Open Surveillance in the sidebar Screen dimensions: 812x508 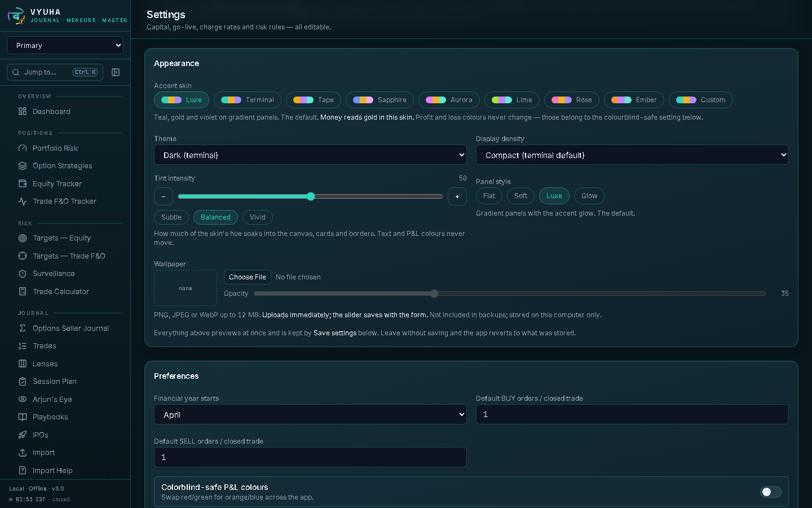pyautogui.click(x=54, y=274)
